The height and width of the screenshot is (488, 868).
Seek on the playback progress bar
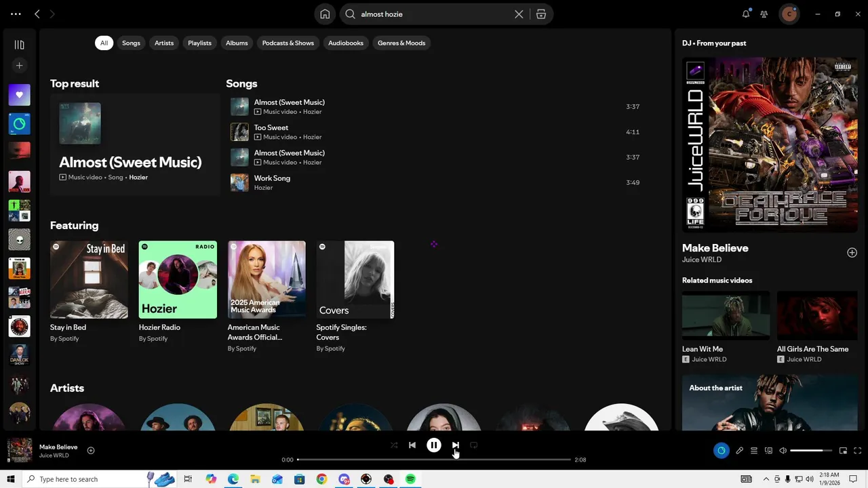click(434, 460)
